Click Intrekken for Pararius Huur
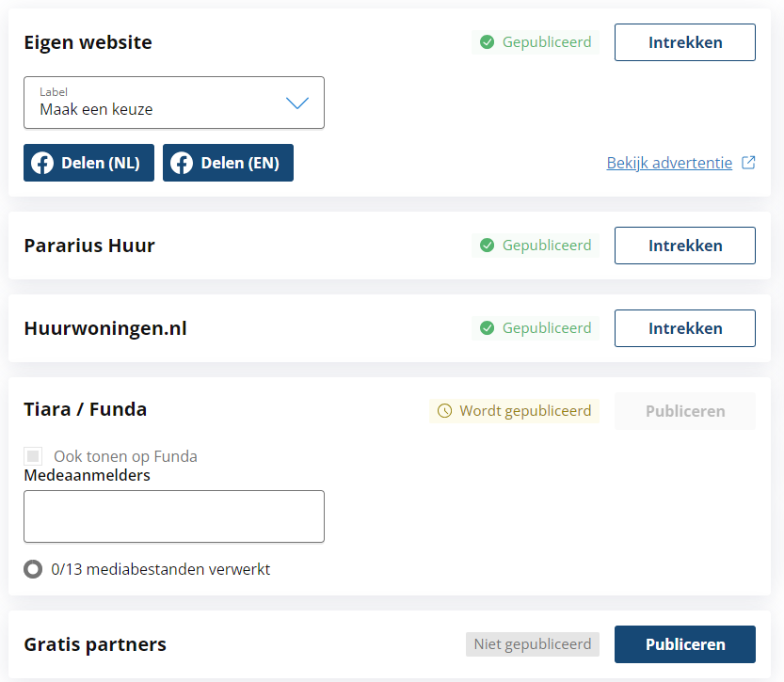This screenshot has width=784, height=682. pos(685,246)
